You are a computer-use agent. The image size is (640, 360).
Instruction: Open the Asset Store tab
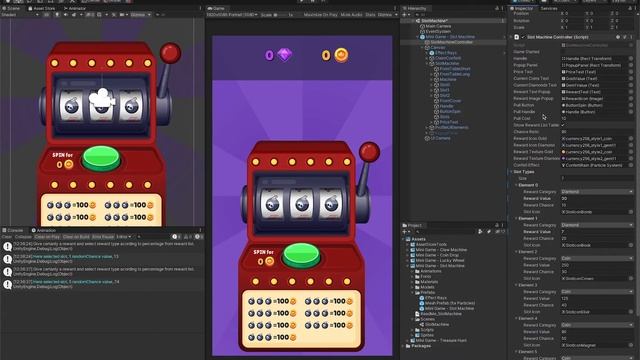(x=41, y=8)
